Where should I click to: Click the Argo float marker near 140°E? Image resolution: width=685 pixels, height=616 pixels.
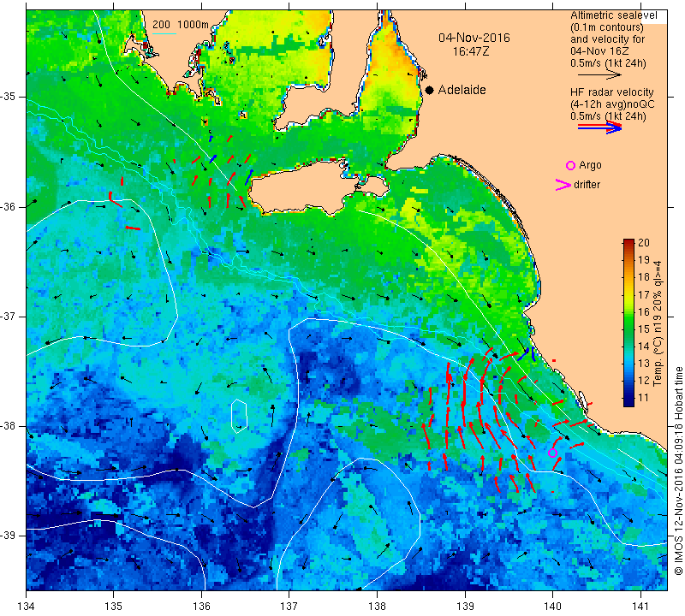point(552,453)
